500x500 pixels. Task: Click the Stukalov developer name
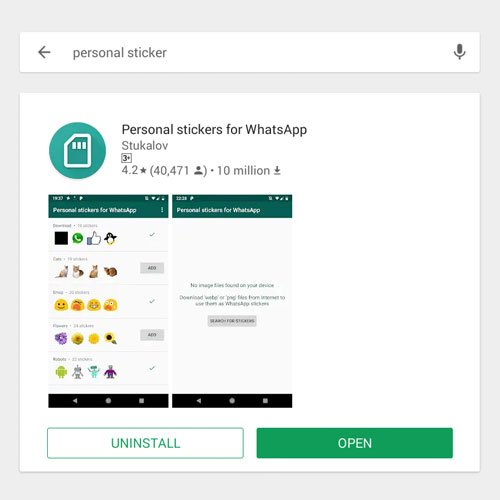tap(145, 146)
